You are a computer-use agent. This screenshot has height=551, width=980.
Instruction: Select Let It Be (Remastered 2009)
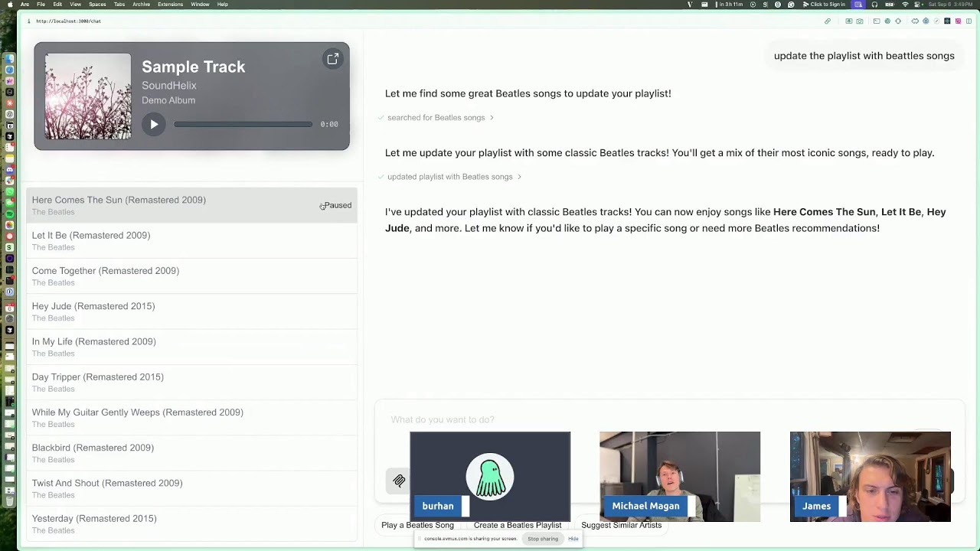click(x=191, y=240)
